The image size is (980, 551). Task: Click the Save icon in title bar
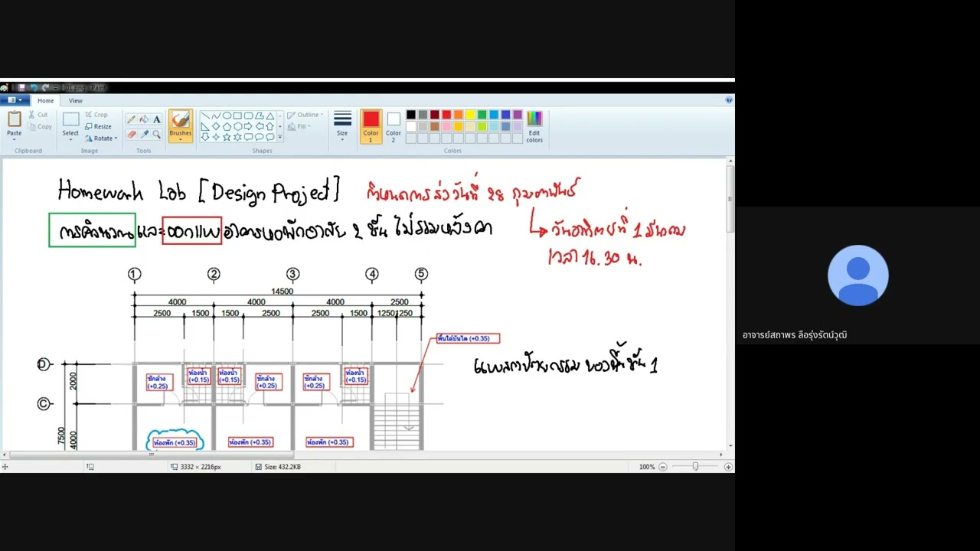21,88
